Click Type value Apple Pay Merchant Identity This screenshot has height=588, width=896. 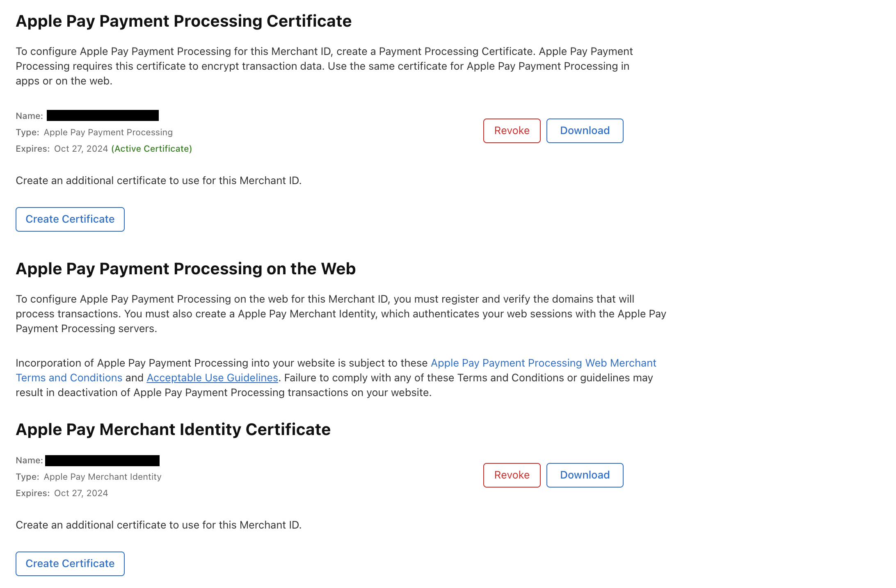(x=103, y=477)
